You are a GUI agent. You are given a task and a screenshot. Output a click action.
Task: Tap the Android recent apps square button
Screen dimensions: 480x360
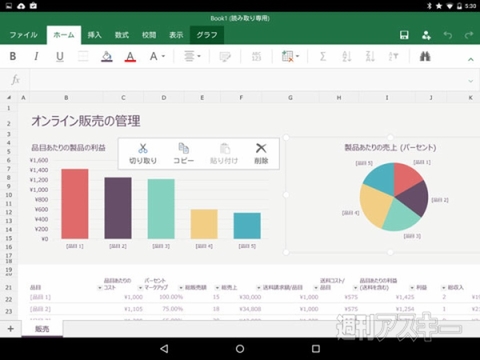(316, 349)
